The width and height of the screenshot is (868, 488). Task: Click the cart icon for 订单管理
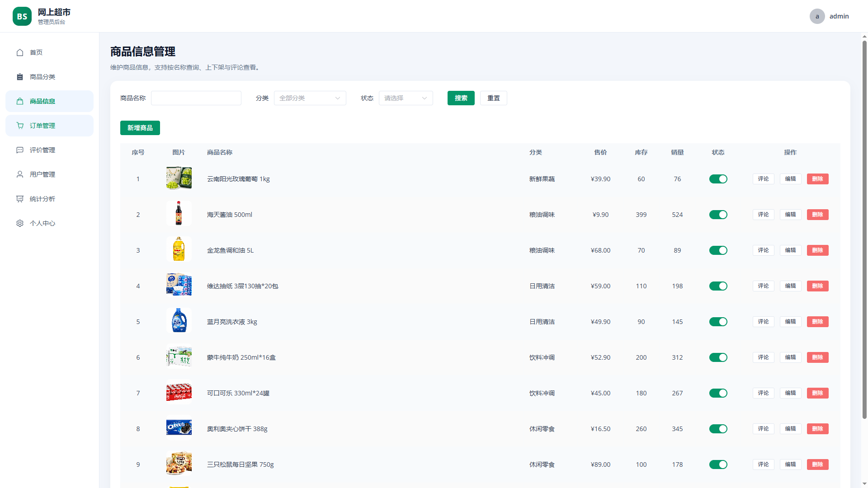coord(20,126)
